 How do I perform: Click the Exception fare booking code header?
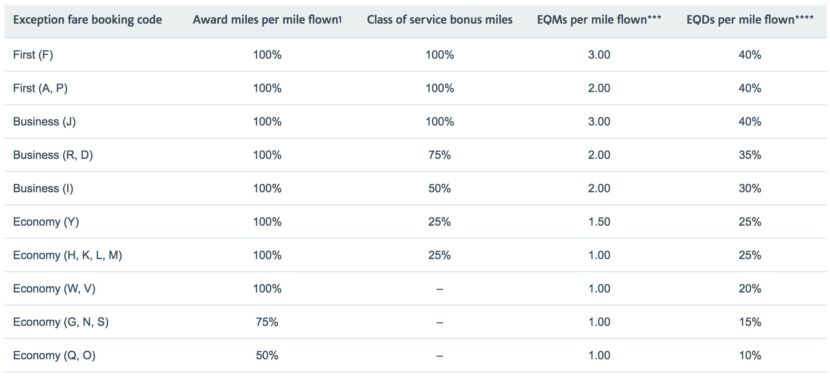[x=88, y=20]
